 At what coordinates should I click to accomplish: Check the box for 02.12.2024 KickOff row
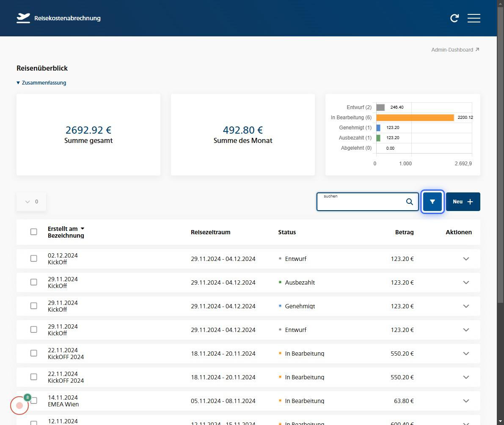click(x=34, y=258)
